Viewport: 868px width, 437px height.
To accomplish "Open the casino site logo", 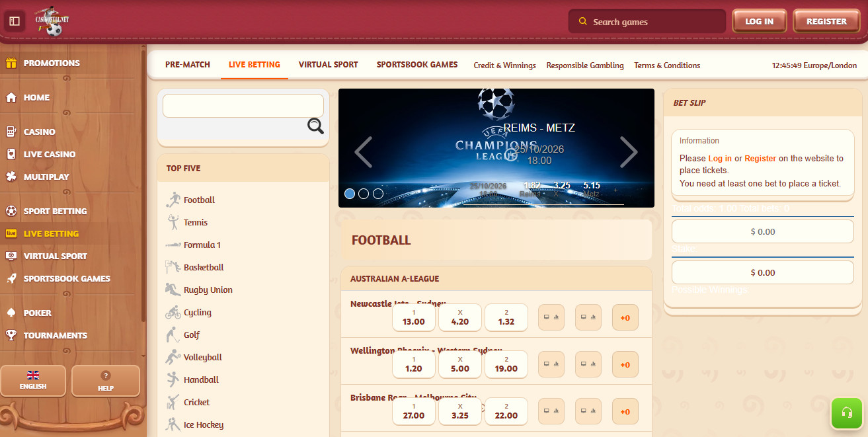I will click(x=52, y=20).
